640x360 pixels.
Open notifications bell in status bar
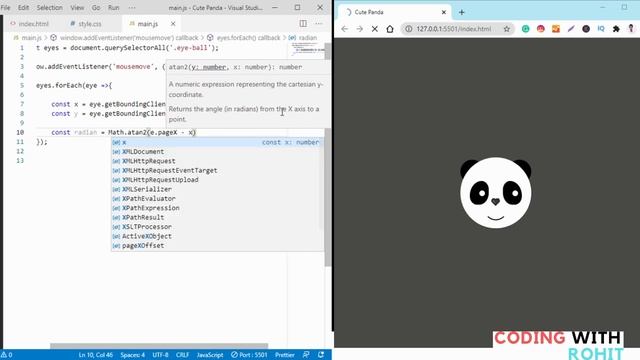(321, 355)
